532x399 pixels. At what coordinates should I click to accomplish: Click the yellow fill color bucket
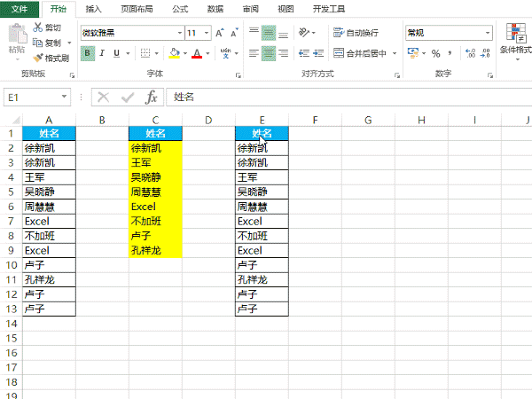pyautogui.click(x=175, y=53)
